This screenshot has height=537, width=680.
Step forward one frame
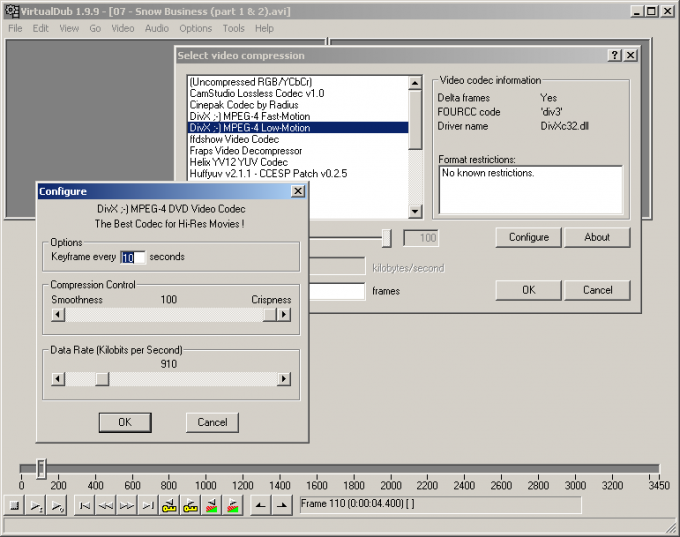(127, 505)
